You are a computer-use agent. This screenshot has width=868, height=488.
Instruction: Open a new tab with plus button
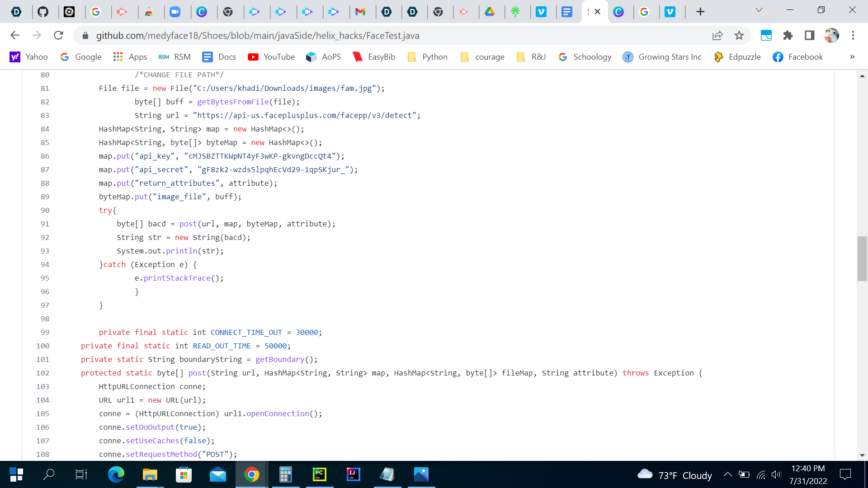700,12
